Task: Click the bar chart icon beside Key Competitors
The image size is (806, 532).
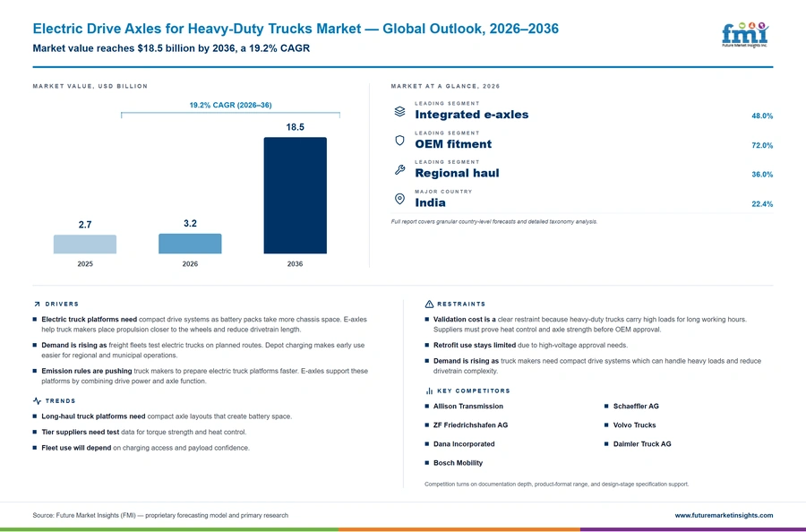Action: click(x=429, y=391)
